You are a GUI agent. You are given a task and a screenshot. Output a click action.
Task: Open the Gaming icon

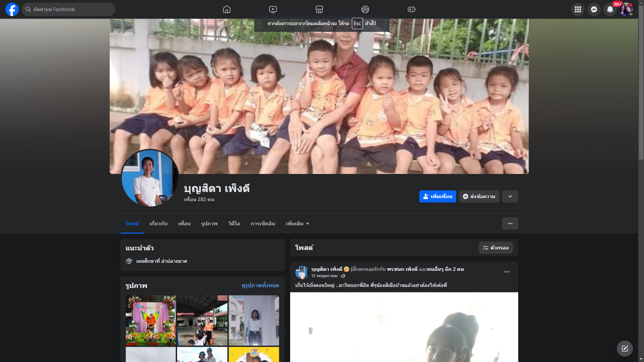coord(412,9)
